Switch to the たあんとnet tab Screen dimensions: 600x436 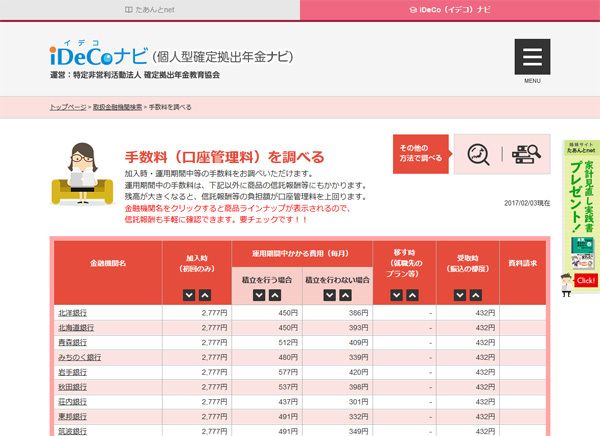pos(150,9)
